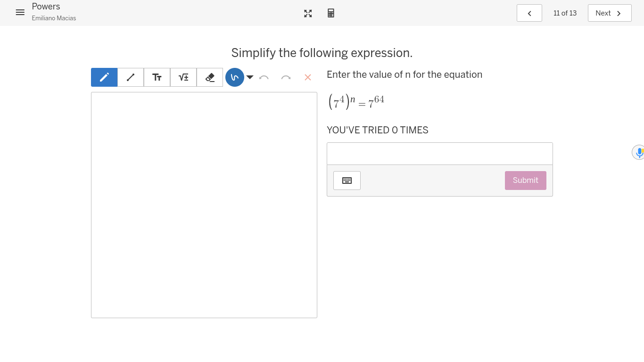Open the hamburger navigation menu
The image size is (644, 362).
tap(20, 13)
